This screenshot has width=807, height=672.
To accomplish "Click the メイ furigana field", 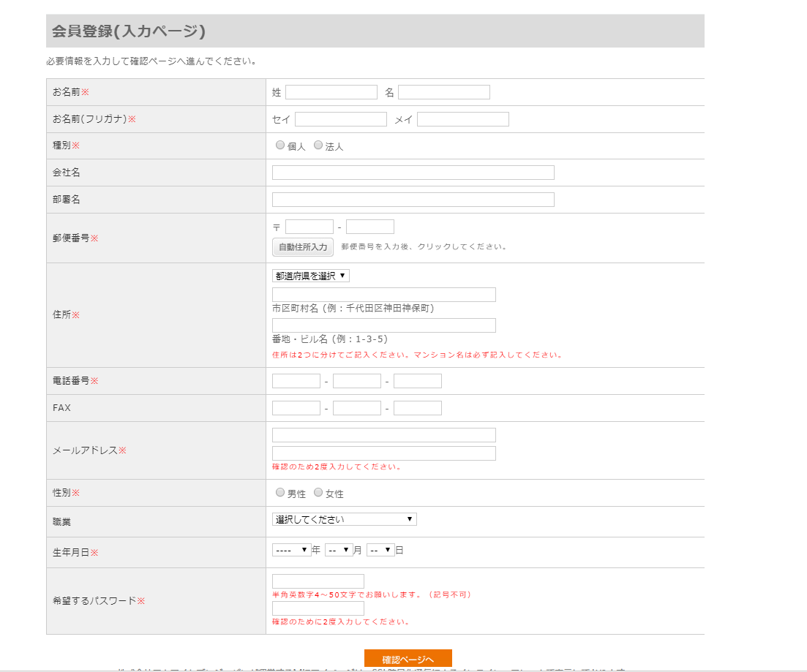I will click(x=463, y=119).
